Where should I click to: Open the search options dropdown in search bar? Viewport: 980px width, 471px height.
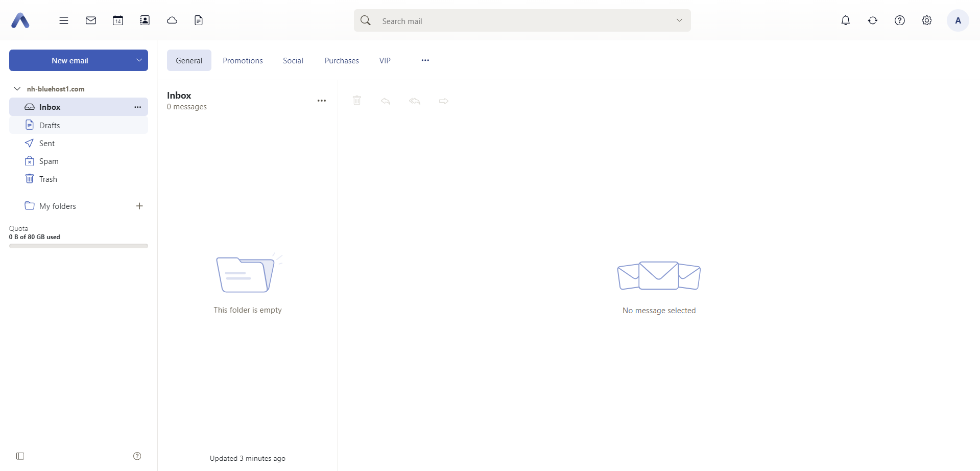point(680,20)
